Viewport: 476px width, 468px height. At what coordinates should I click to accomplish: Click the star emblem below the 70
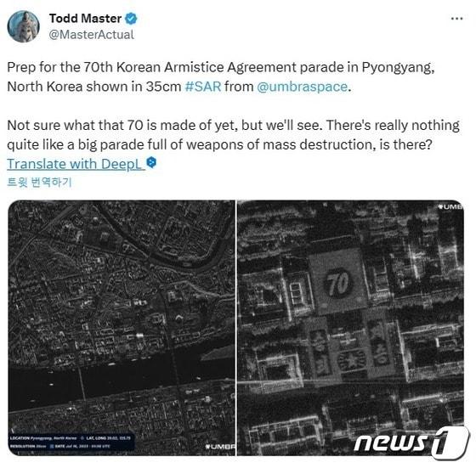click(x=351, y=361)
